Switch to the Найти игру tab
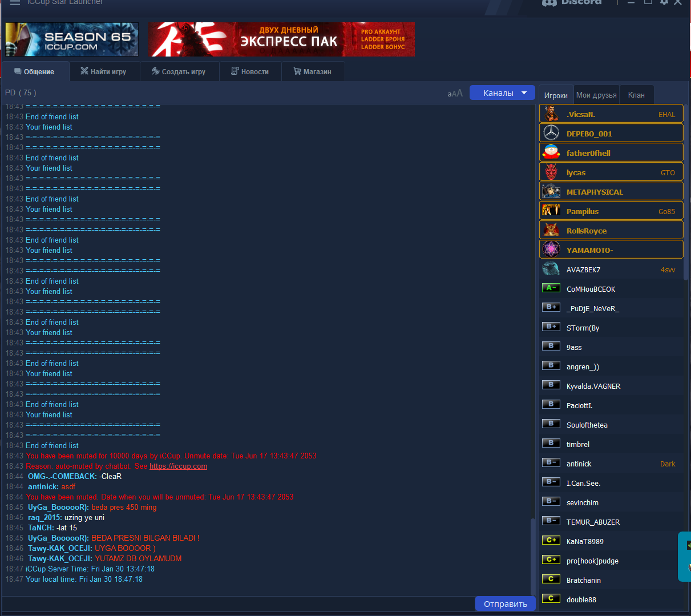Image resolution: width=691 pixels, height=616 pixels. coord(104,71)
